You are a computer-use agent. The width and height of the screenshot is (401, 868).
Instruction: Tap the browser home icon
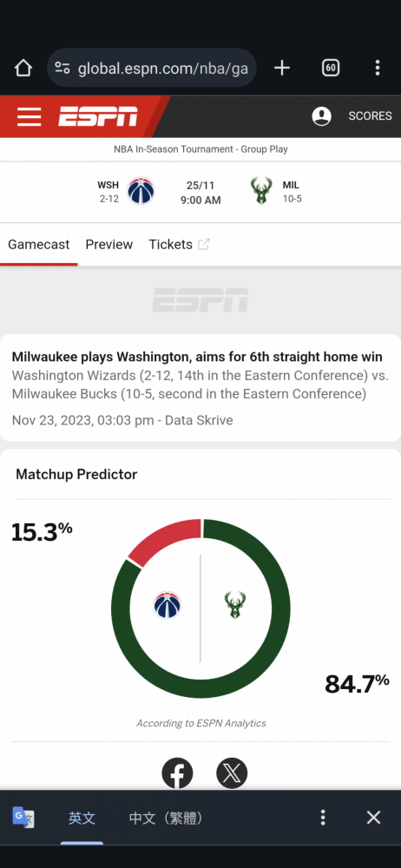pos(23,68)
